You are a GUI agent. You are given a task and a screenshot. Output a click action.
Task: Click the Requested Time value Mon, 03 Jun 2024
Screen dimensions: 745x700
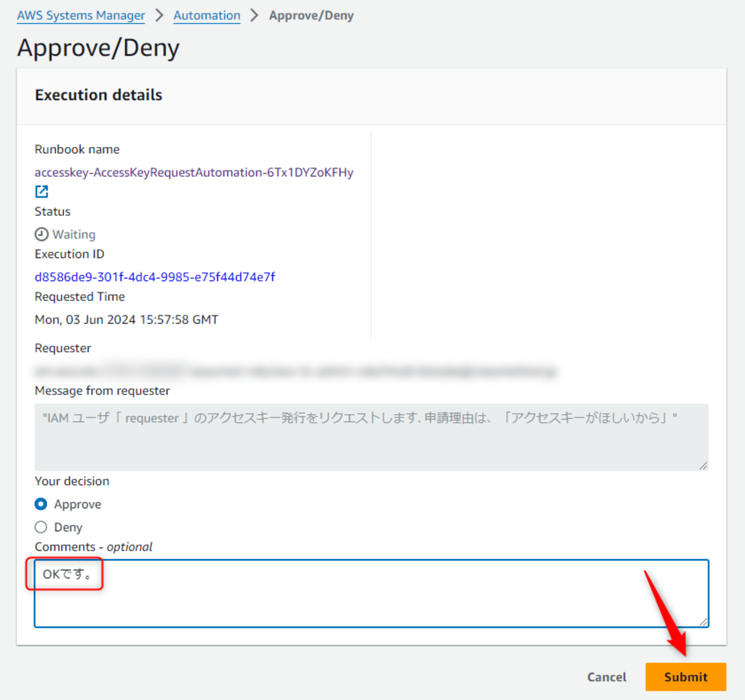(x=126, y=319)
